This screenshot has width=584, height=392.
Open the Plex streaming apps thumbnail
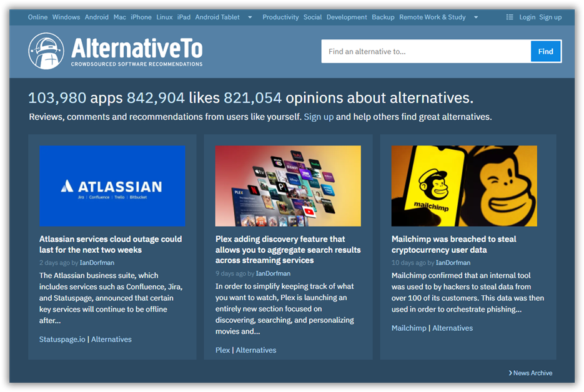288,186
